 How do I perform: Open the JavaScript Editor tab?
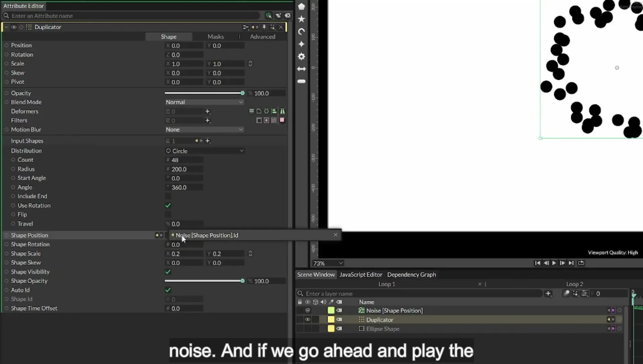[361, 275]
